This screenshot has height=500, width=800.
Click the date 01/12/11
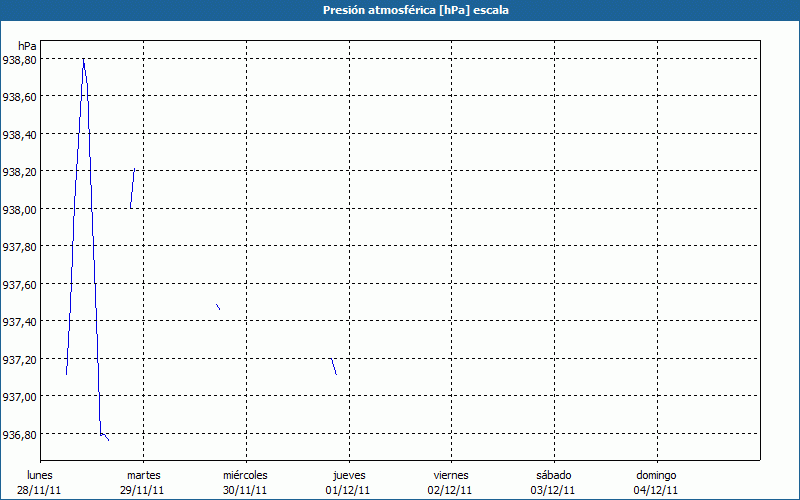(x=348, y=490)
